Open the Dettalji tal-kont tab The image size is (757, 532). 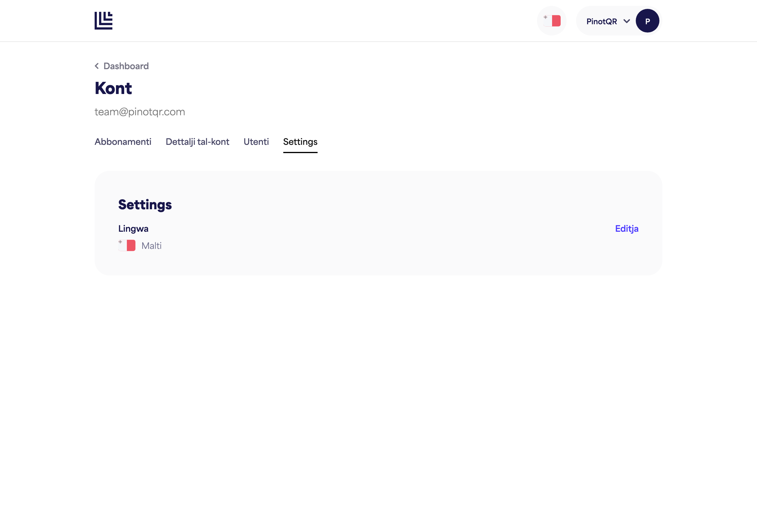click(198, 142)
